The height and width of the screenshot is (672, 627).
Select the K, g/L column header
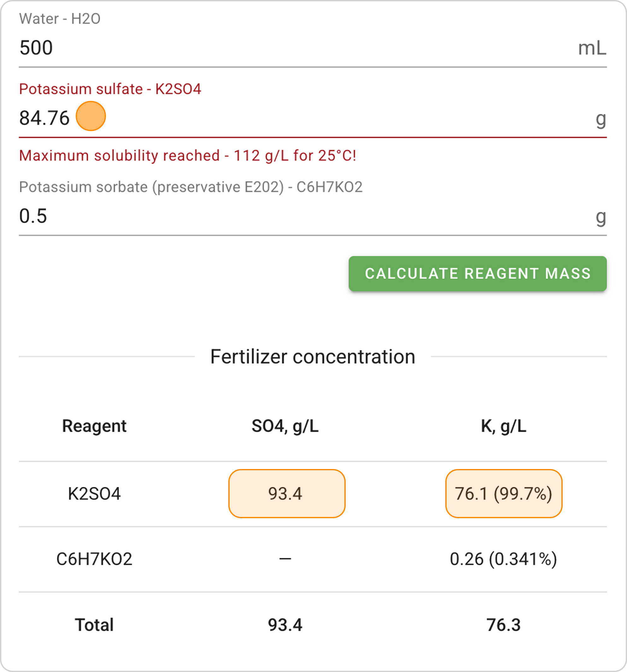coord(504,426)
